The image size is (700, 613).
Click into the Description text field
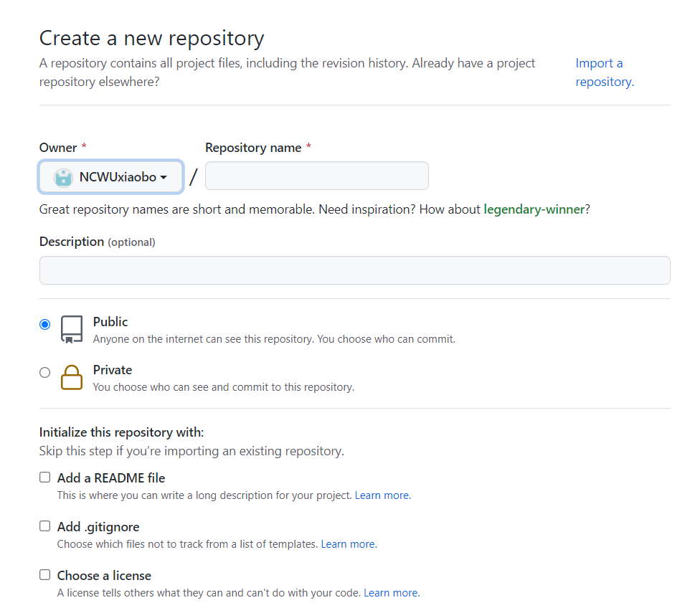coord(354,270)
